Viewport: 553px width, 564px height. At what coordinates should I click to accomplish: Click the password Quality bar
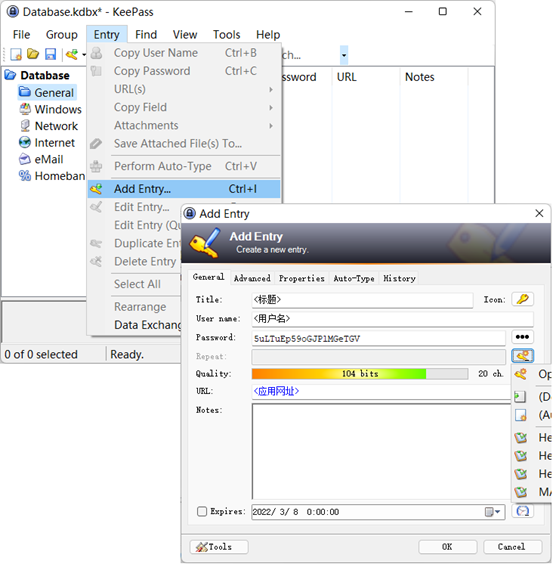(x=360, y=374)
